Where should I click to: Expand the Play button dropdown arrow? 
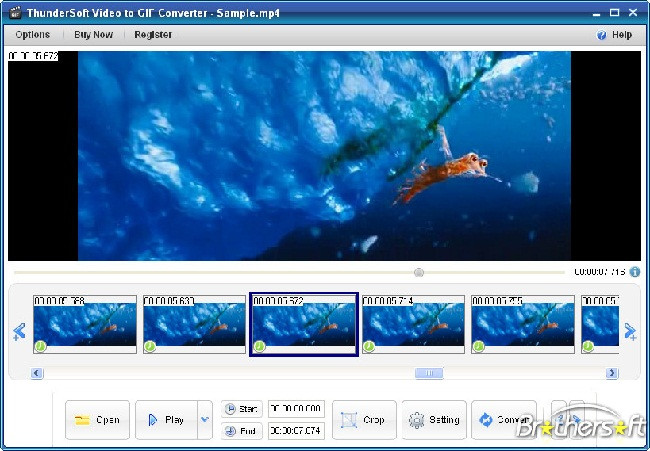(x=205, y=420)
